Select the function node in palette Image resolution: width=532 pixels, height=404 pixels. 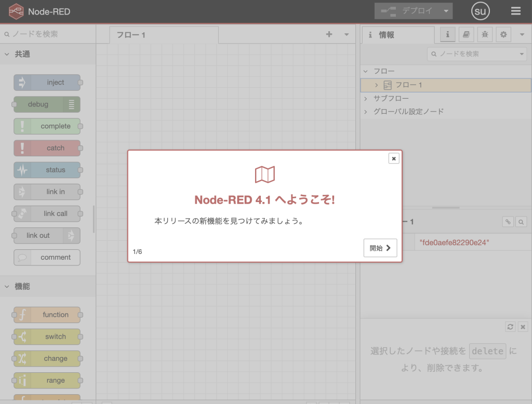tap(47, 315)
